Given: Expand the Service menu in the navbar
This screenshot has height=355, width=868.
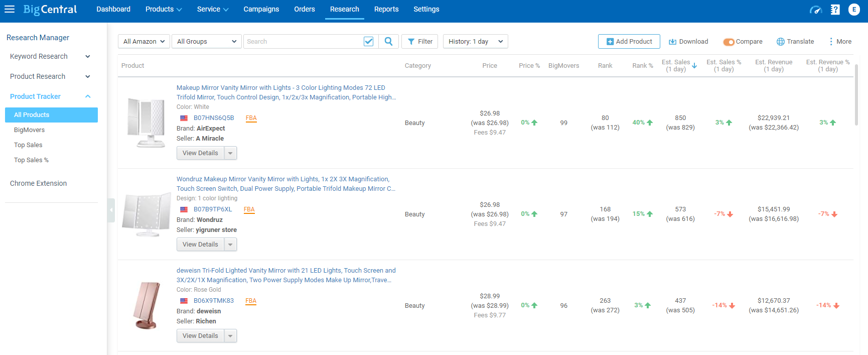Looking at the screenshot, I should pyautogui.click(x=213, y=9).
